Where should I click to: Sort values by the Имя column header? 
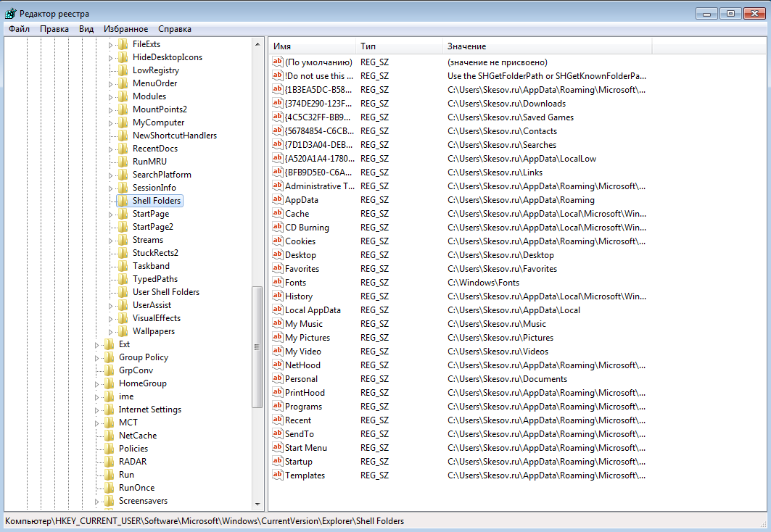tap(312, 46)
